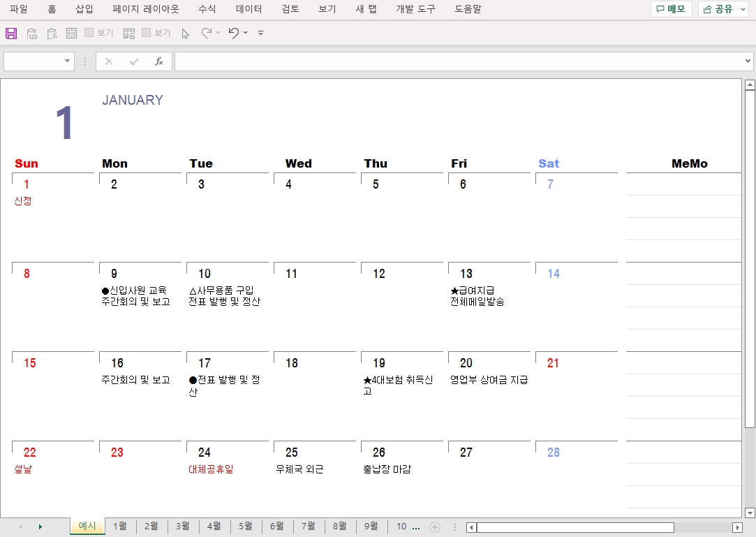Toggle the first 보기 checkbox in toolbar
Screen dimensions: 756x537
[89, 32]
